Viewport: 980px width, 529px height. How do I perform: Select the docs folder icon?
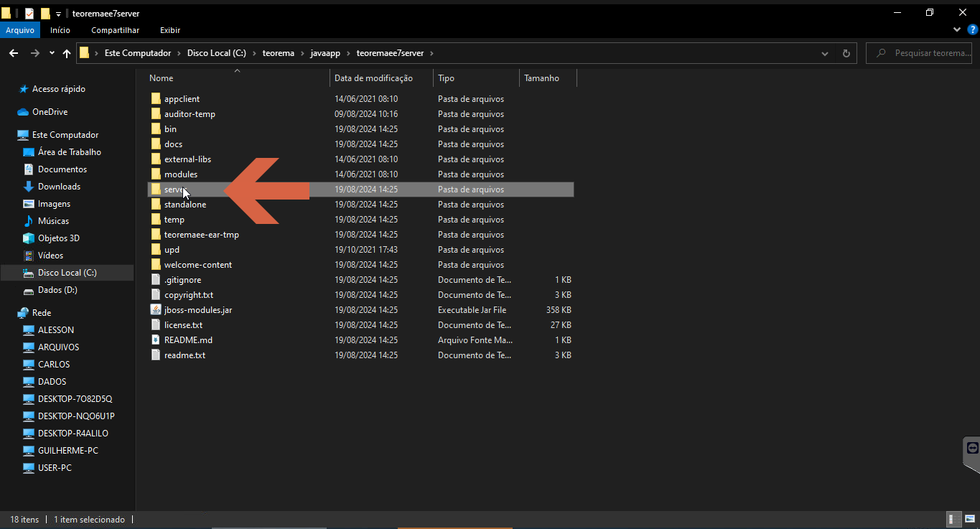[x=156, y=144]
